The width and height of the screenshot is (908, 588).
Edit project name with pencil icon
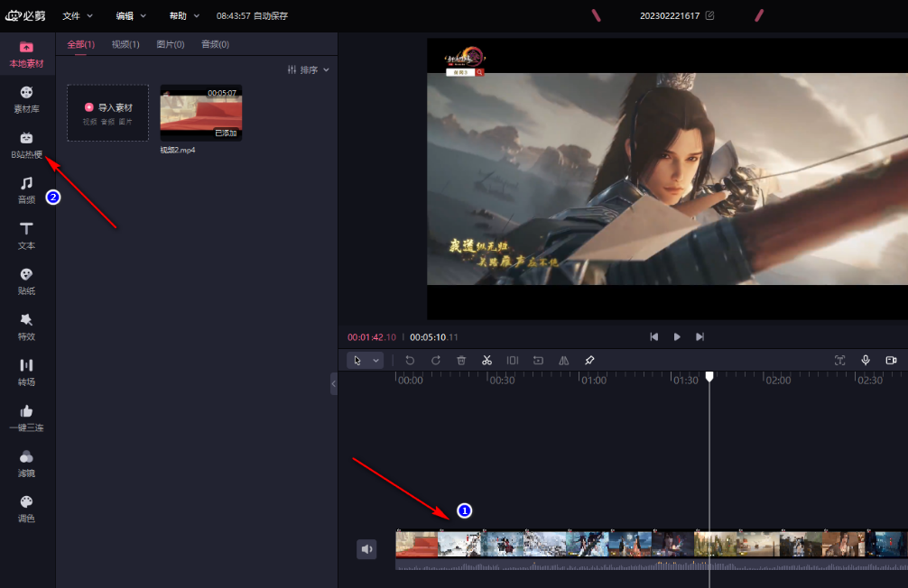tap(710, 15)
